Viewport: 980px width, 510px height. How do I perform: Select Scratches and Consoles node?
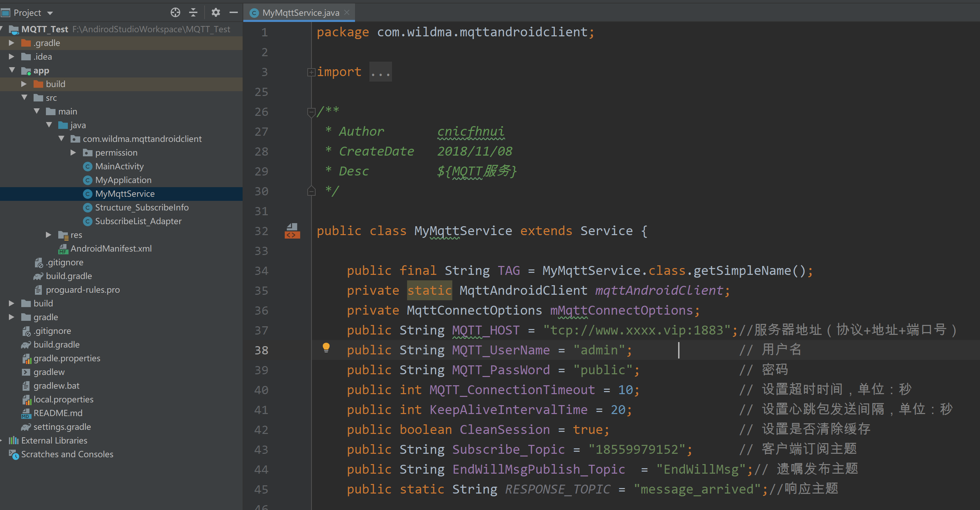pyautogui.click(x=67, y=454)
